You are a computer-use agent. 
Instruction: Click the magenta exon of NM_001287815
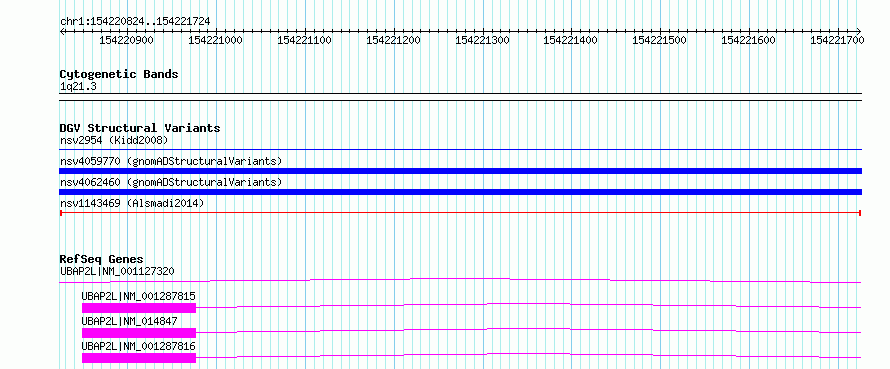click(138, 308)
